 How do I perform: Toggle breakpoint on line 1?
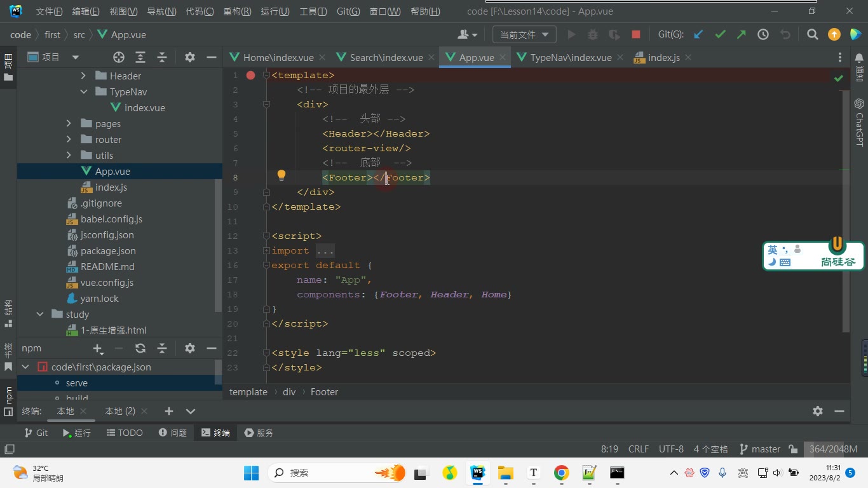(x=251, y=75)
